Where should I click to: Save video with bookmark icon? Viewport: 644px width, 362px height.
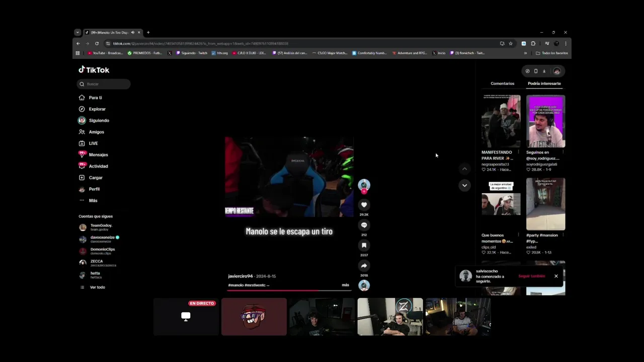(364, 245)
